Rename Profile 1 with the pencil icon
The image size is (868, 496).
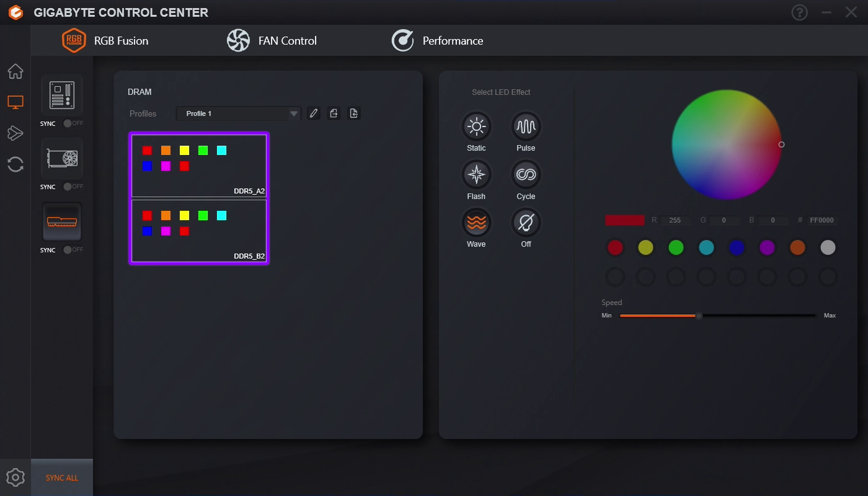[313, 113]
